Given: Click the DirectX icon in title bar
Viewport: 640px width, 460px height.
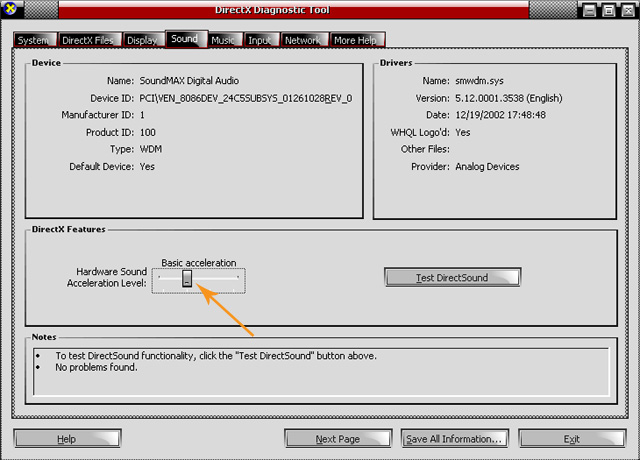Looking at the screenshot, I should click(12, 10).
